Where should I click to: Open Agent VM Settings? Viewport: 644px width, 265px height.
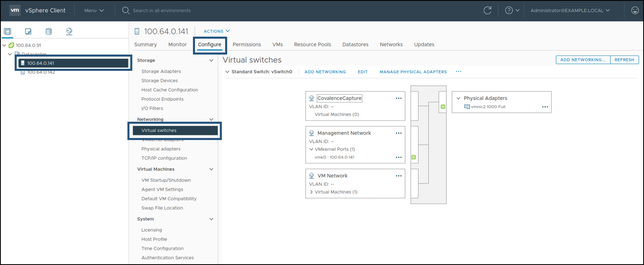(x=162, y=189)
